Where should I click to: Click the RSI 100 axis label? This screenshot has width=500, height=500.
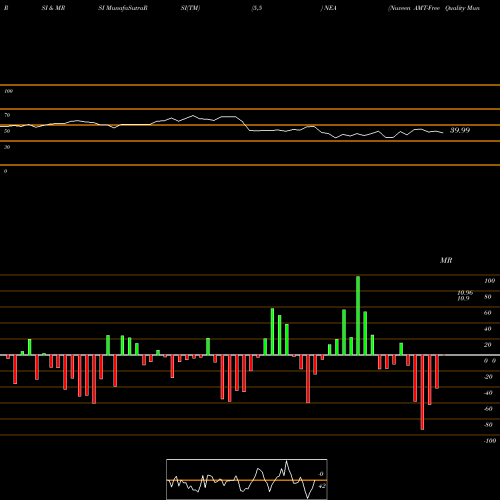[9, 91]
